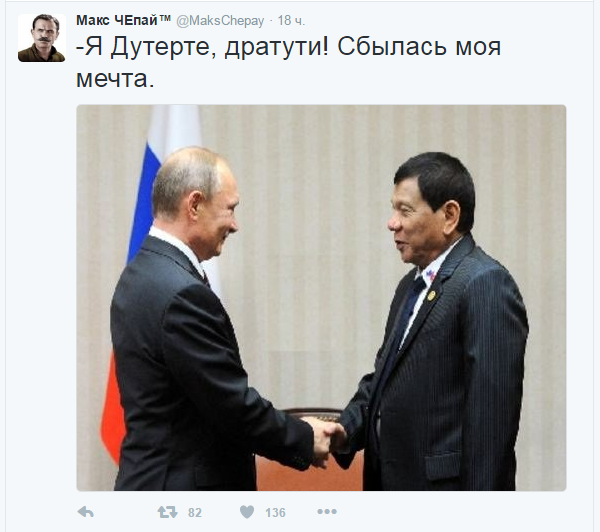
Task: Open the tweet permalink via 18 ч. timestamp
Action: [291, 21]
